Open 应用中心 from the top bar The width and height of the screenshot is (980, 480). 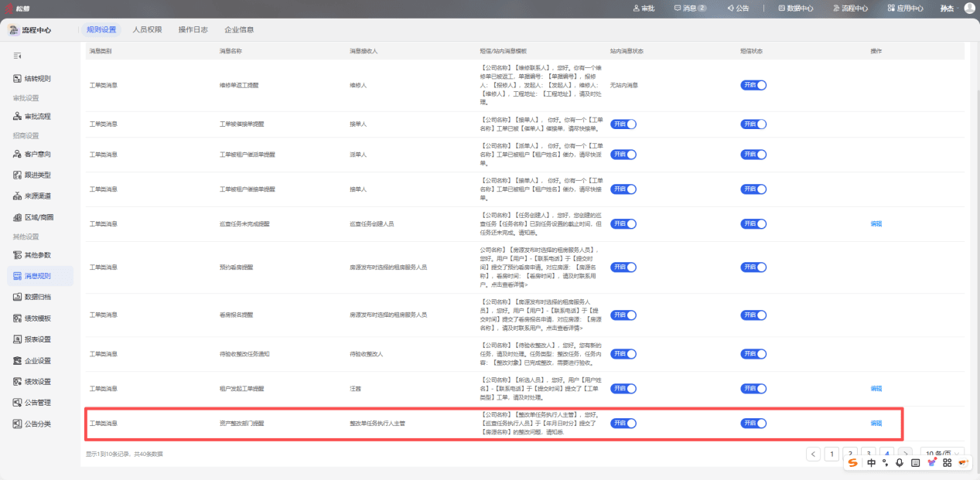tap(905, 9)
